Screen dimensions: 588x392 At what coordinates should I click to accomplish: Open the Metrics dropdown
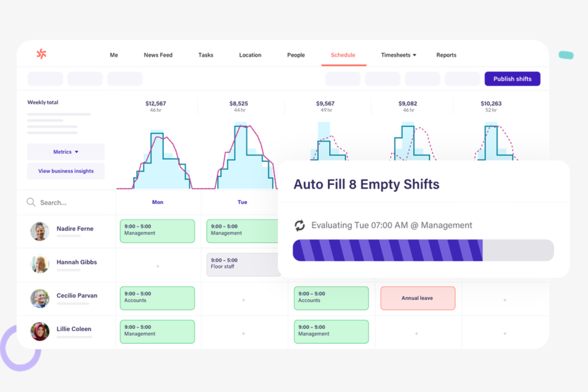coord(65,152)
